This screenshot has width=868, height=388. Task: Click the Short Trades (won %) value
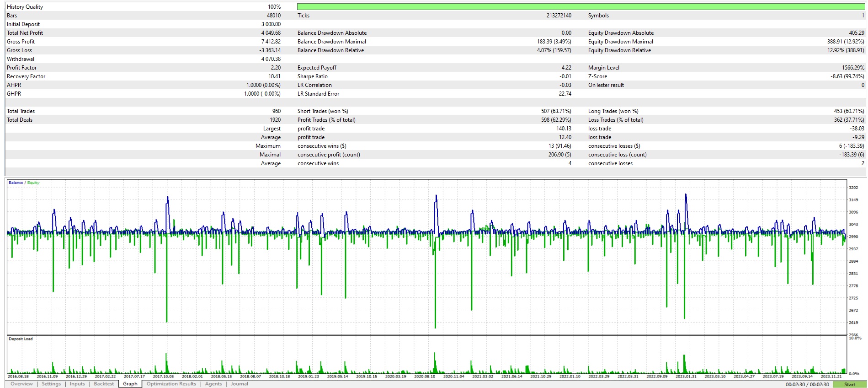(556, 111)
